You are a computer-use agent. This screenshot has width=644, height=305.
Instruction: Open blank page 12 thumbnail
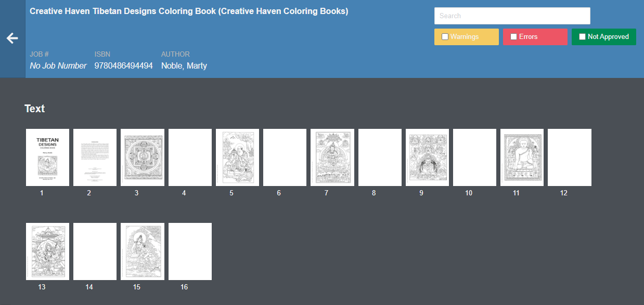[x=570, y=157]
